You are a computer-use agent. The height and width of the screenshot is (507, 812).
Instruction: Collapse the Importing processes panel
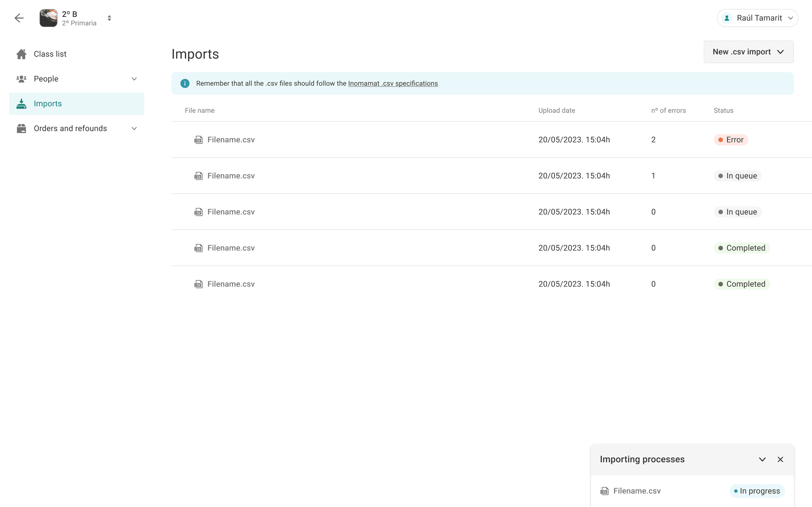click(x=762, y=459)
